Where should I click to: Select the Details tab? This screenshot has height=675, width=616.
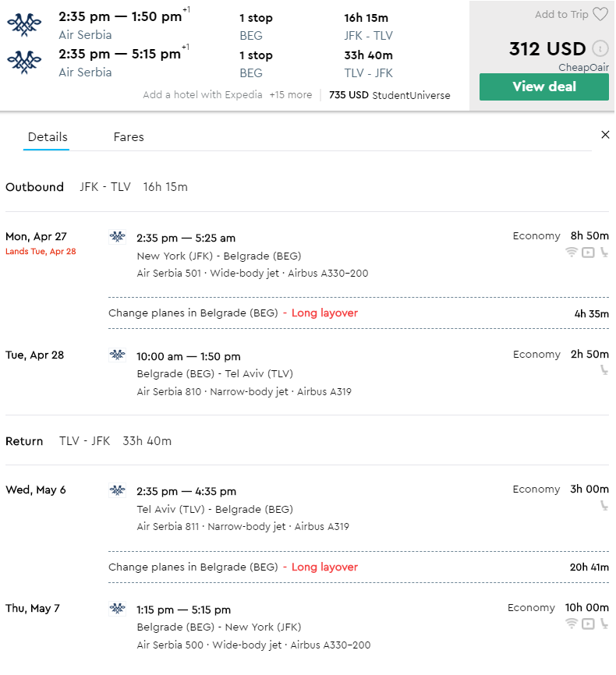pos(48,137)
